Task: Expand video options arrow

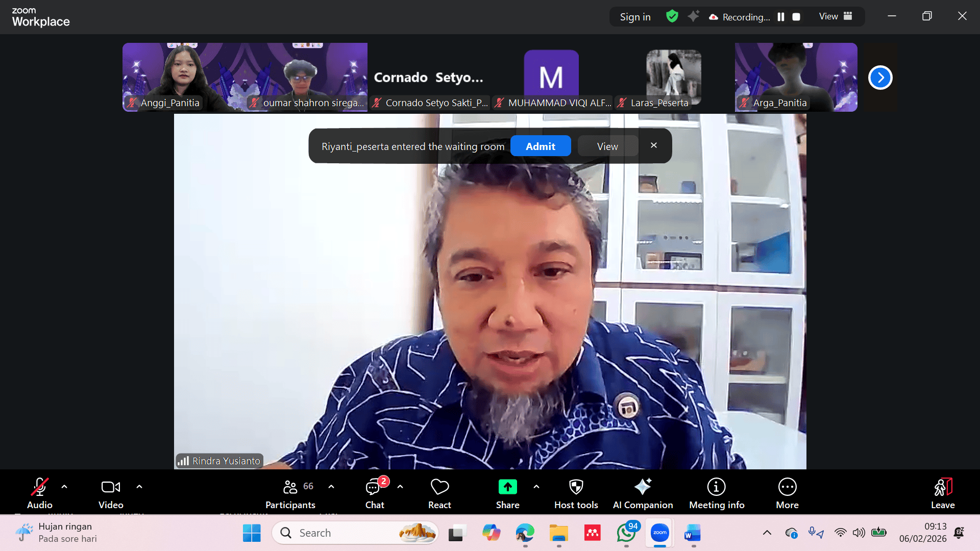Action: coord(139,487)
